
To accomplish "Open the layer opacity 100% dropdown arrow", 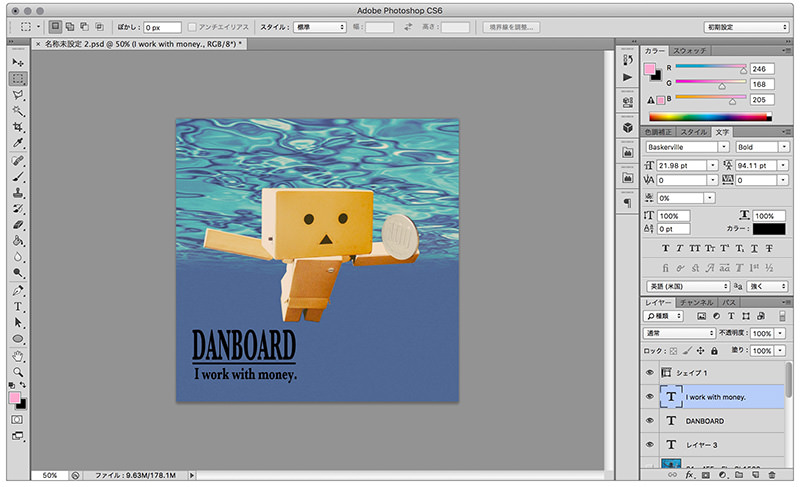I will [781, 333].
